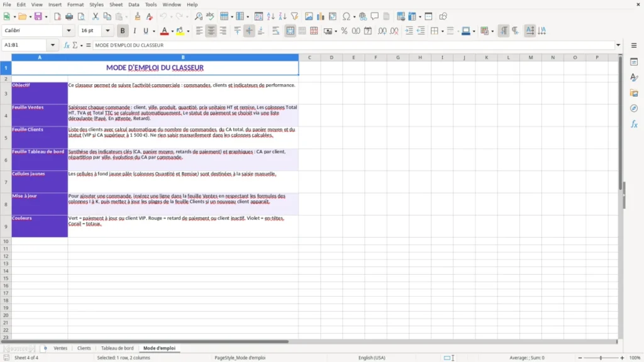This screenshot has width=644, height=362.
Task: Open the Format menu
Action: pos(75,4)
